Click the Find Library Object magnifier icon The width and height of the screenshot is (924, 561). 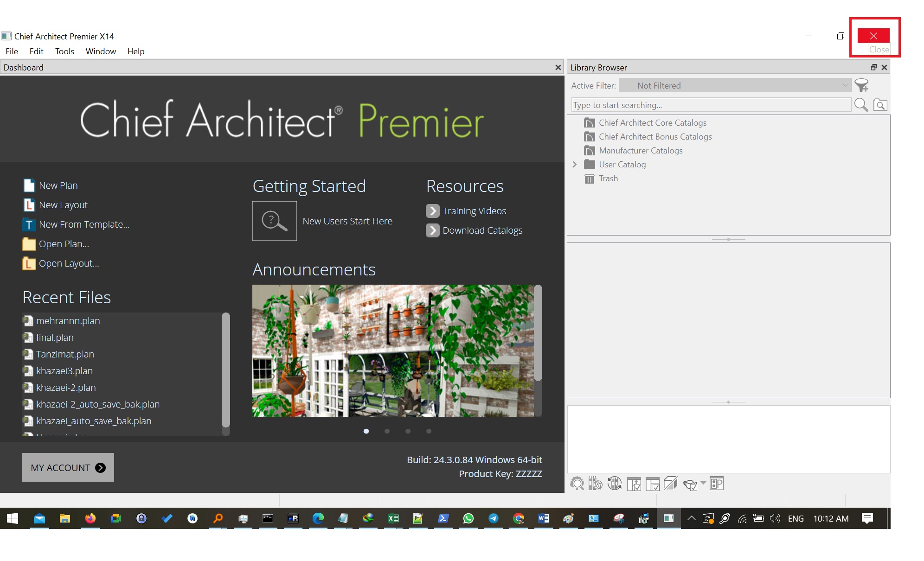click(x=577, y=484)
